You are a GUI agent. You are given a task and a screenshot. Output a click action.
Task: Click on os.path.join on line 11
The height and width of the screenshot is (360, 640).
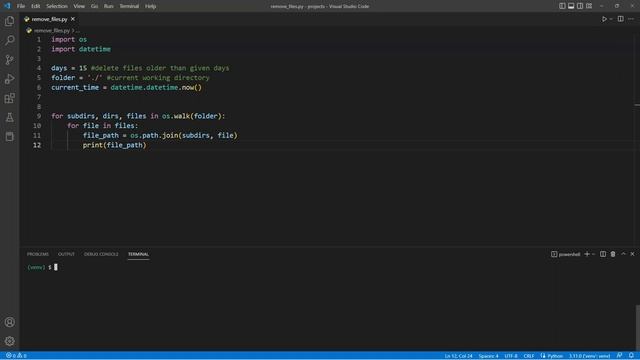154,136
